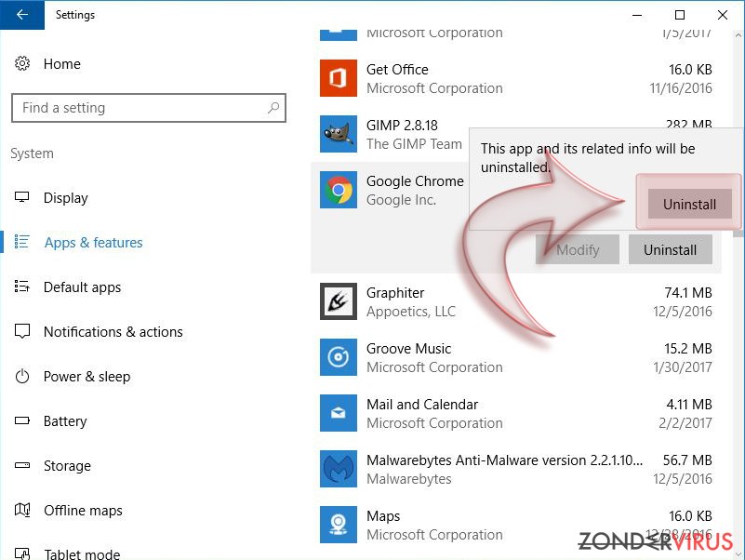
Task: Click the Power & sleep icon
Action: coord(21,376)
